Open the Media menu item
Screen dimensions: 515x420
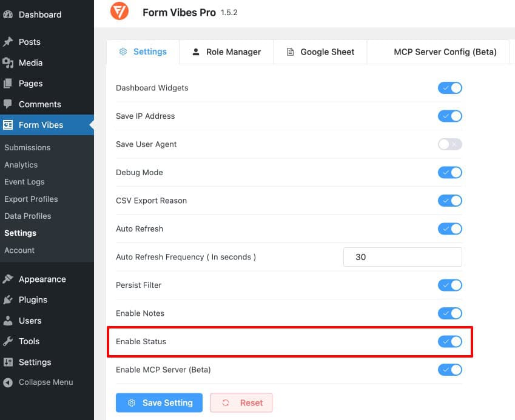pyautogui.click(x=47, y=62)
